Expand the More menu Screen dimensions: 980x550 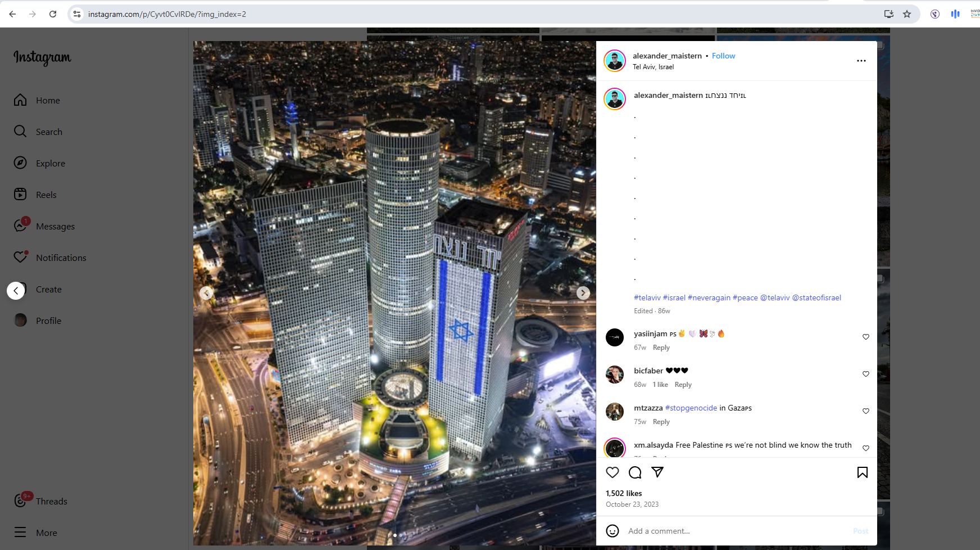46,533
